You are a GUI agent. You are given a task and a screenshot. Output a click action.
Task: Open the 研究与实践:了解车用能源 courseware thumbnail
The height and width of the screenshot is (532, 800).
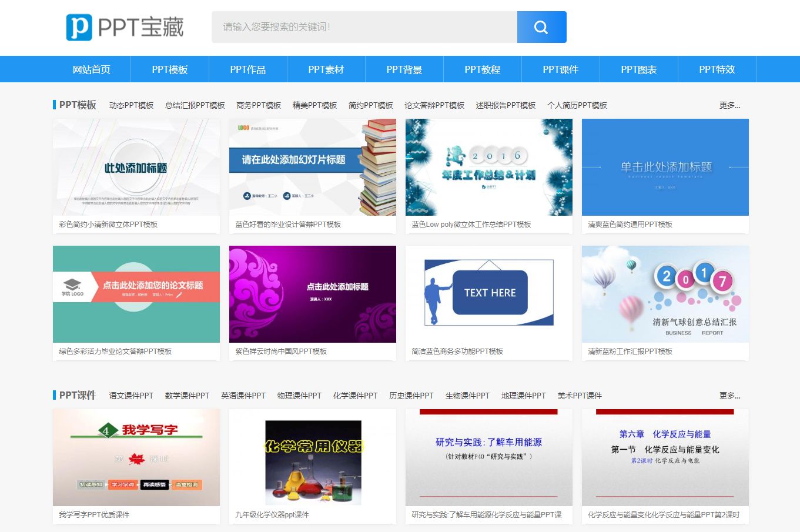point(489,457)
